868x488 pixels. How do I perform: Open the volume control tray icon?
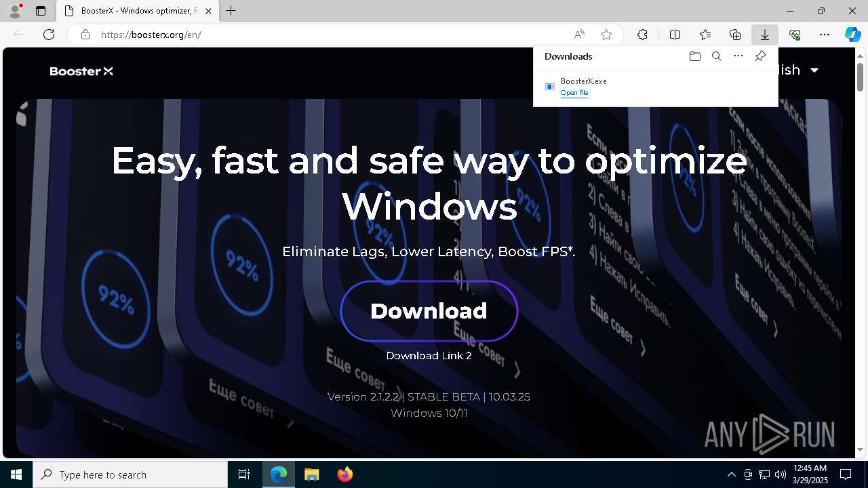[x=781, y=474]
